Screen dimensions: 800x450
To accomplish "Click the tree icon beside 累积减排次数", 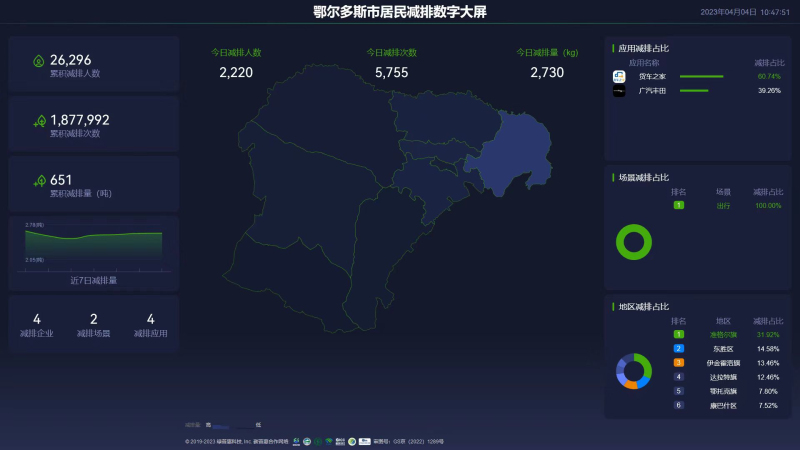I will click(x=39, y=121).
